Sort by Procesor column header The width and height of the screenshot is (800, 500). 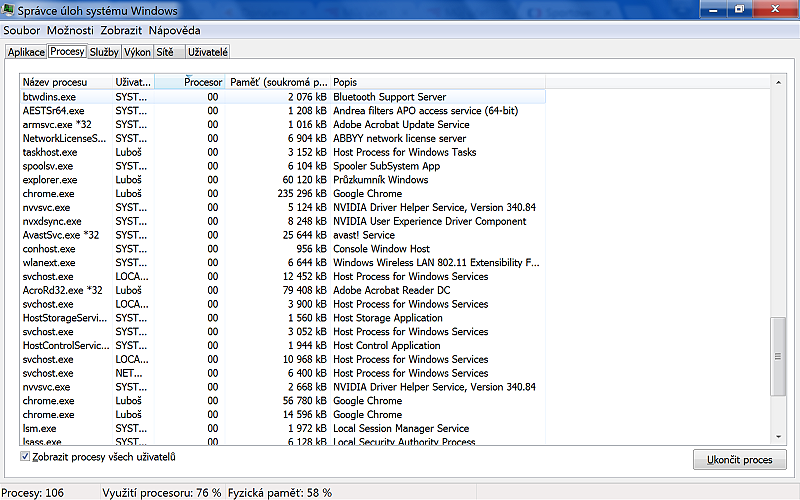pos(190,82)
